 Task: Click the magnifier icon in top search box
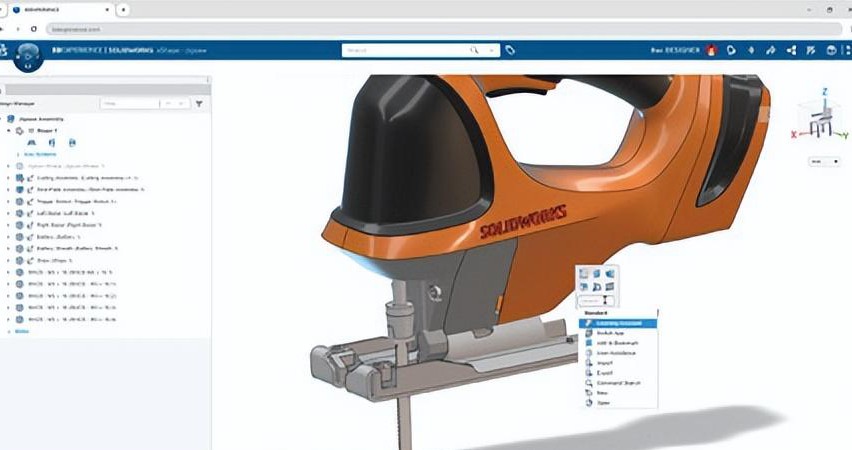(474, 50)
